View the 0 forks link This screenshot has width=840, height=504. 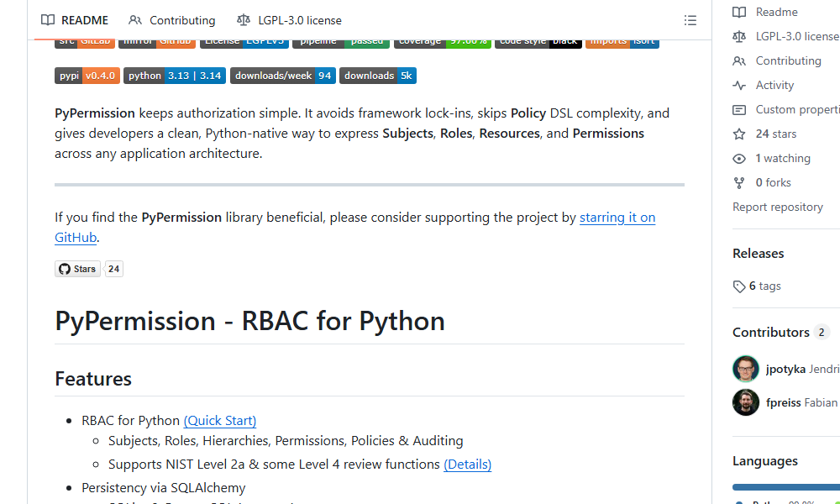(773, 182)
